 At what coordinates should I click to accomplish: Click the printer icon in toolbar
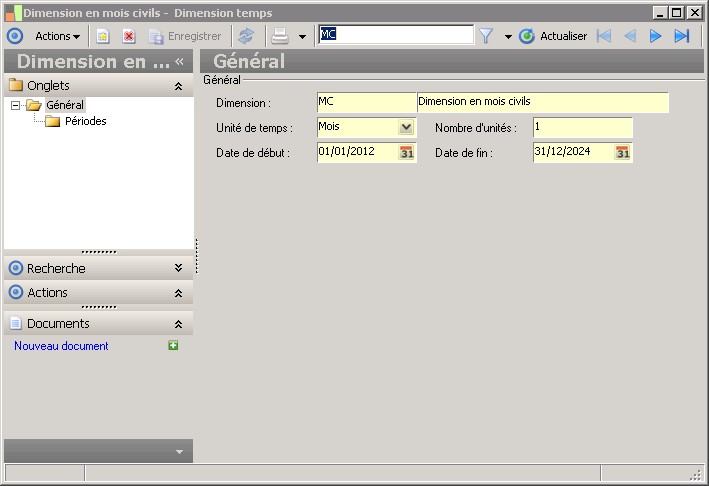[280, 36]
